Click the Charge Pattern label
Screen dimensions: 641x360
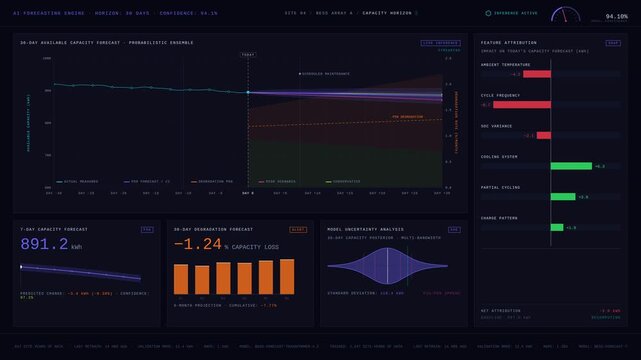[x=499, y=218]
